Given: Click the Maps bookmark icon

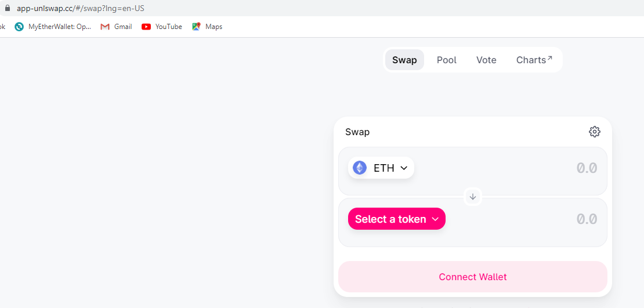Looking at the screenshot, I should point(196,27).
